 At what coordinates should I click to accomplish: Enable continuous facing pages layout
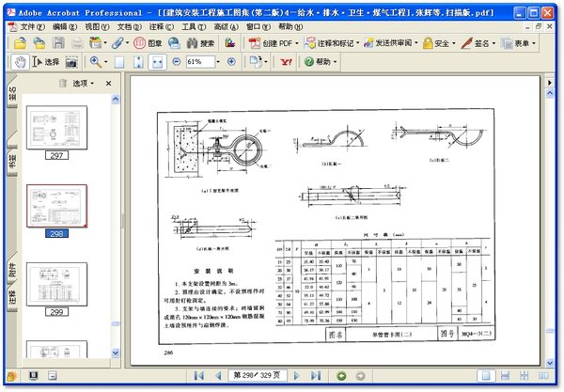pos(544,376)
